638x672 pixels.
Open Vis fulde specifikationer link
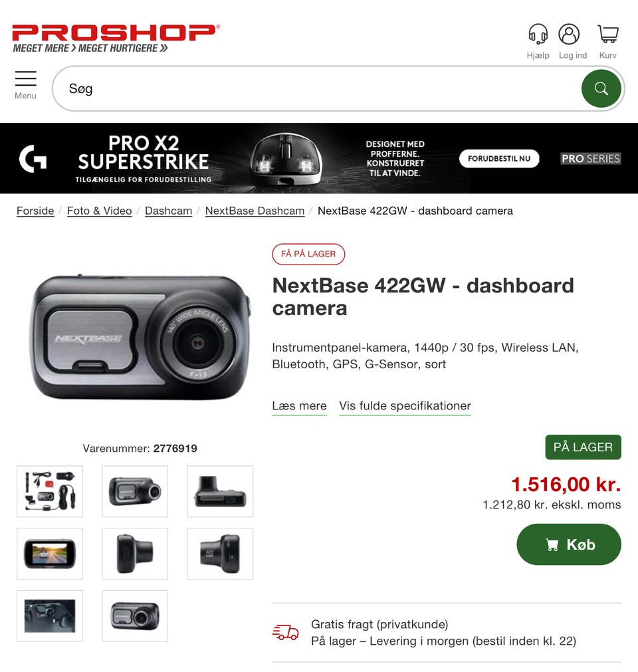tap(405, 406)
